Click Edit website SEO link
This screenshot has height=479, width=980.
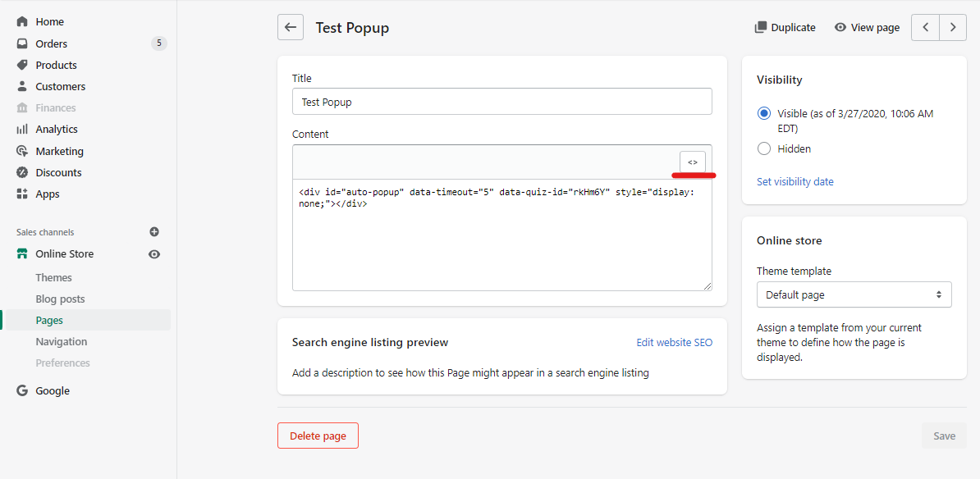675,342
